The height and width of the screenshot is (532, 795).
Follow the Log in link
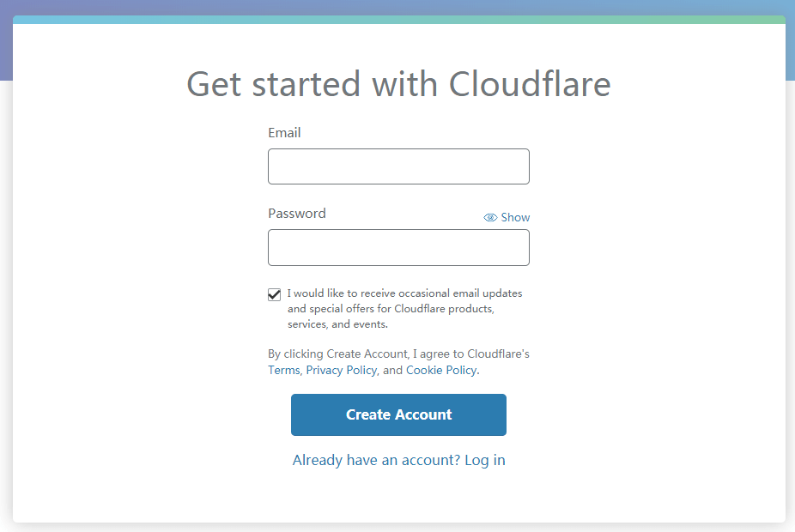[485, 461]
